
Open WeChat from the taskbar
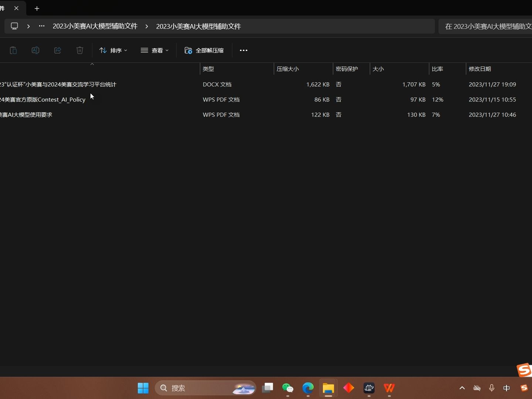[x=288, y=388]
